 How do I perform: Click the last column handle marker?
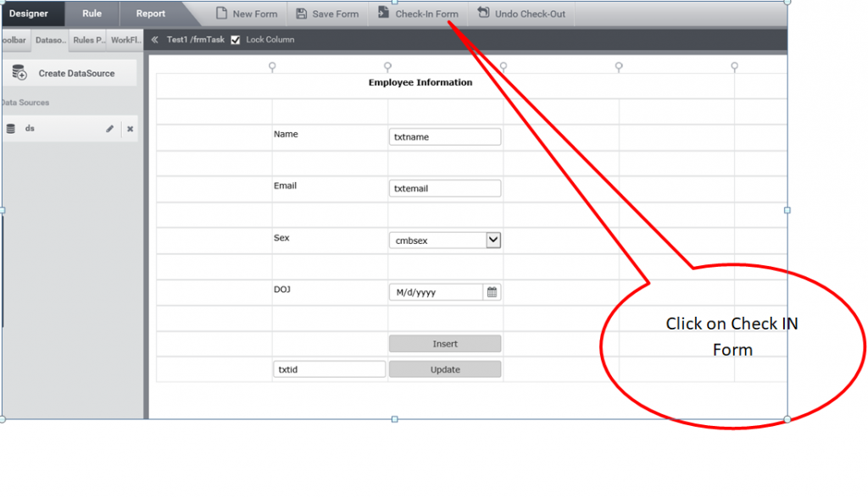point(735,66)
